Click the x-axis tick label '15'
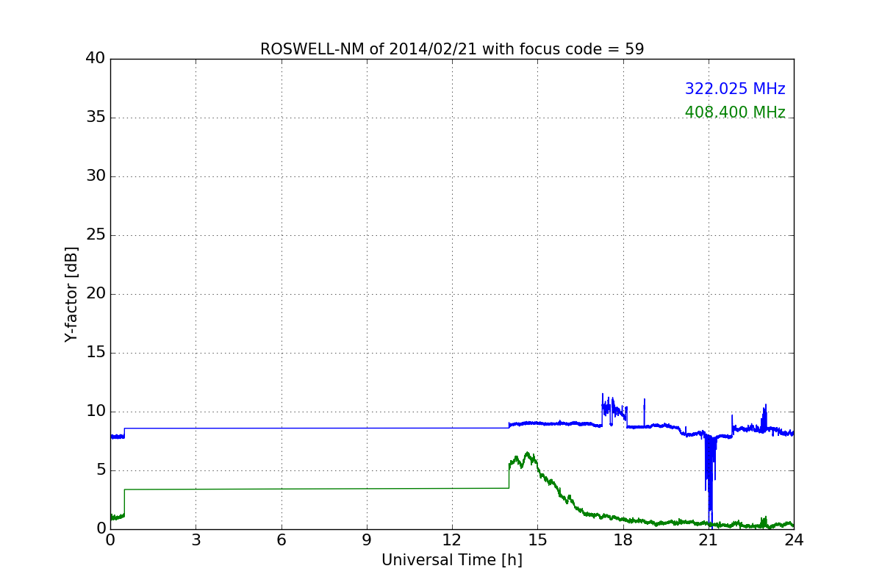The width and height of the screenshot is (882, 588). pos(537,539)
